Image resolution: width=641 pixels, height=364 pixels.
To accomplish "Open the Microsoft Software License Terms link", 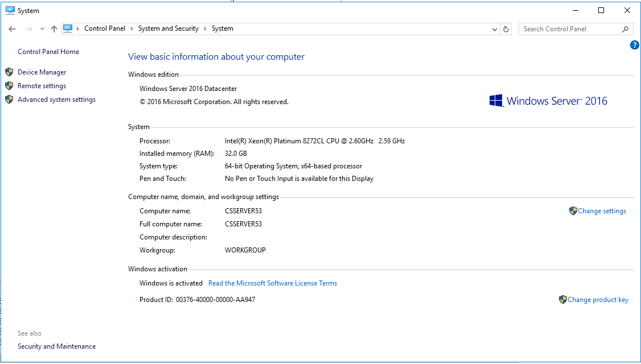I will tap(273, 283).
